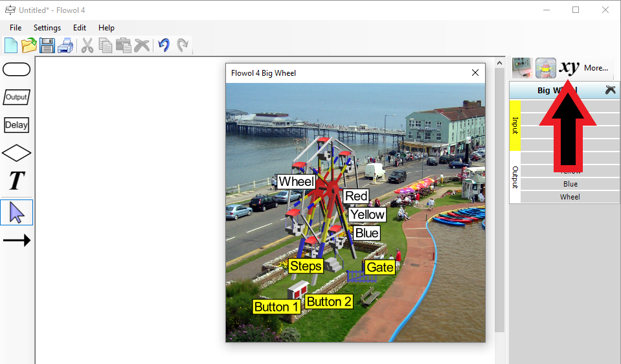621x364 pixels.
Task: Open the mimic lighthouse picture icon
Action: 546,67
